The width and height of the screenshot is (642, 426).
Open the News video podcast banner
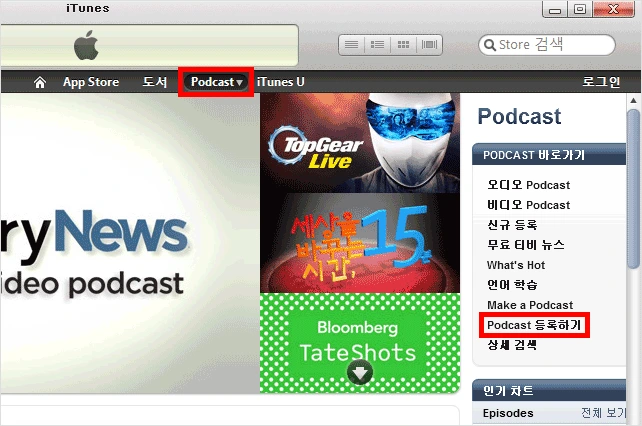(130, 243)
